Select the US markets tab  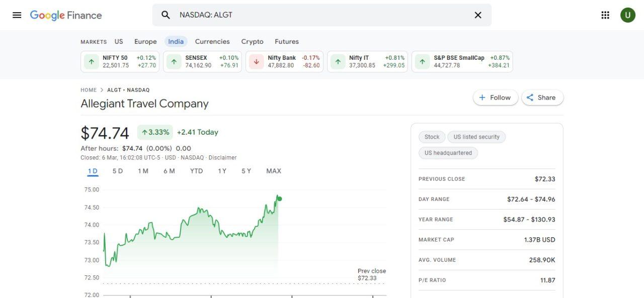pos(119,42)
